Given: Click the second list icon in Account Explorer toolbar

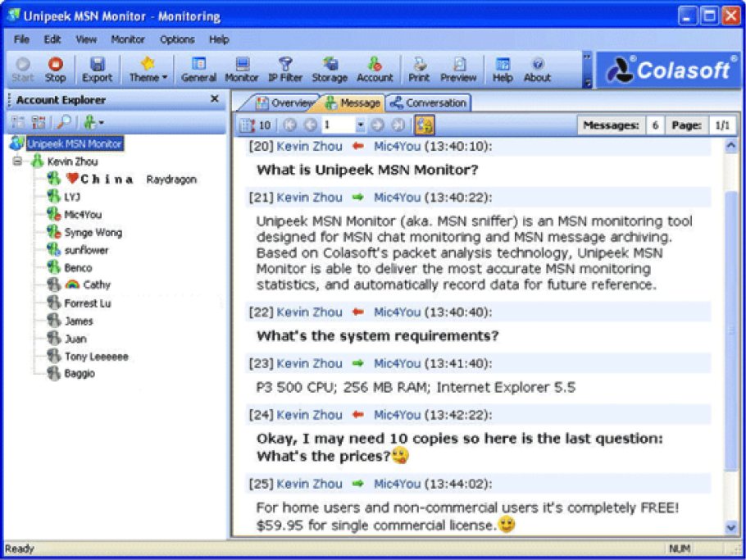Looking at the screenshot, I should [x=39, y=123].
